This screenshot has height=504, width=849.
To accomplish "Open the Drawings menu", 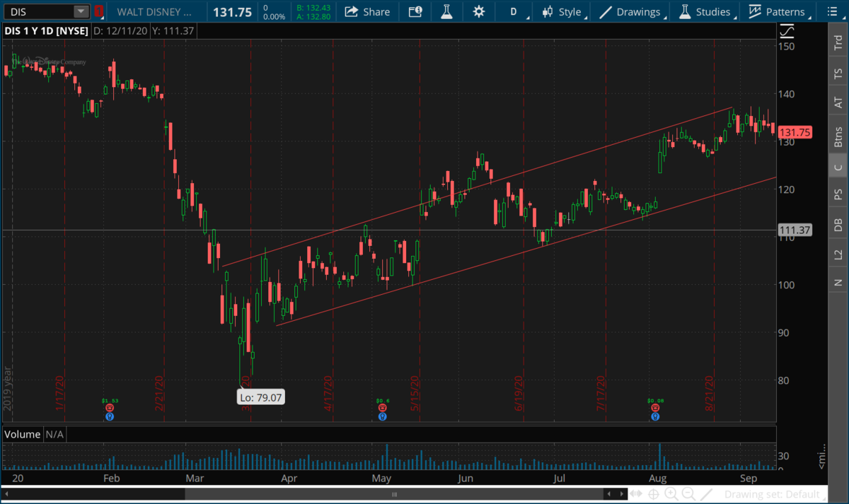I will pos(630,11).
